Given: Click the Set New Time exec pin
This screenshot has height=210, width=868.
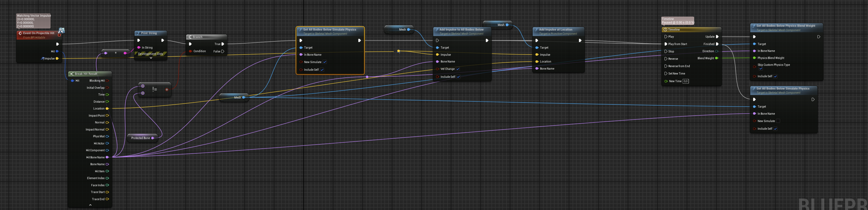Looking at the screenshot, I should click(x=666, y=73).
